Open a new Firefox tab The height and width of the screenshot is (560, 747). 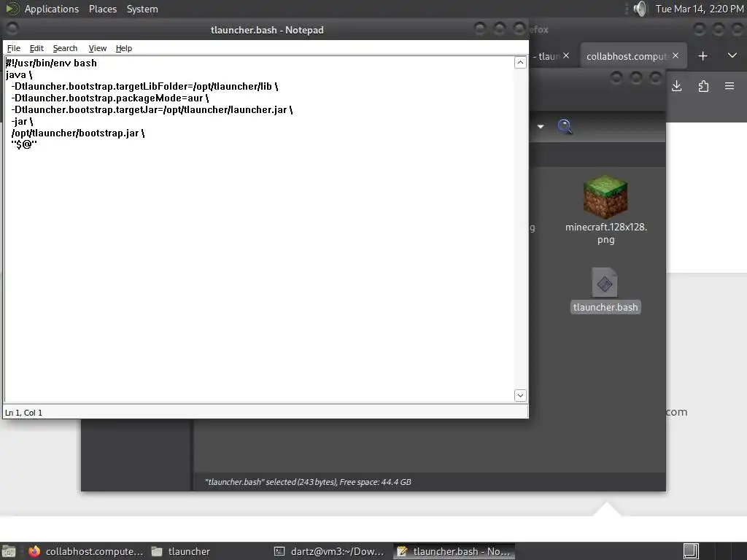click(x=703, y=56)
